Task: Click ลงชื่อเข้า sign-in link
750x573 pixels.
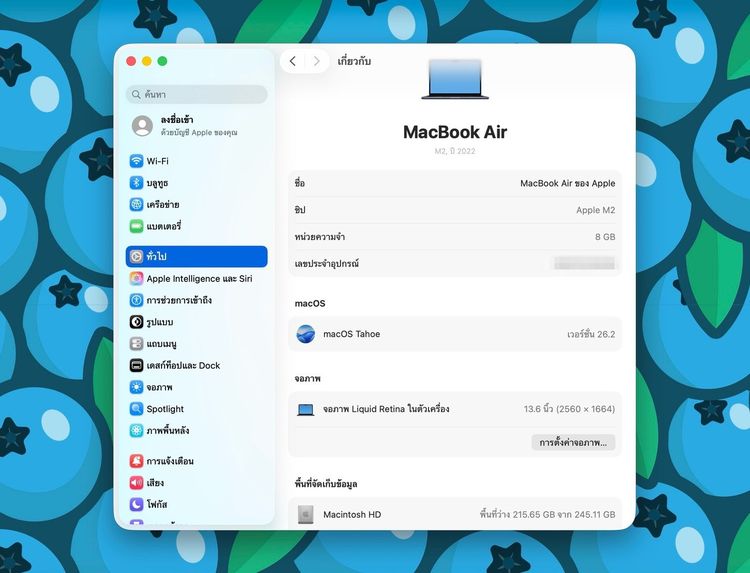Action: [177, 120]
